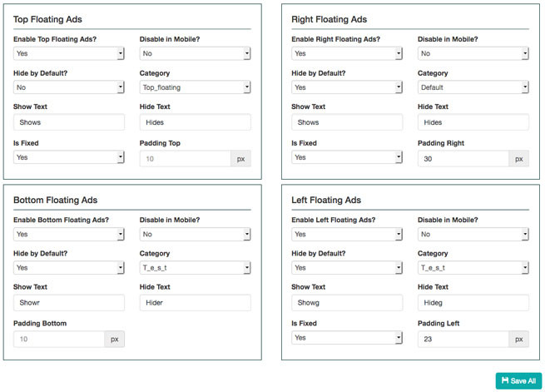Open Hide by Default dropdown in Right Ads

point(347,87)
